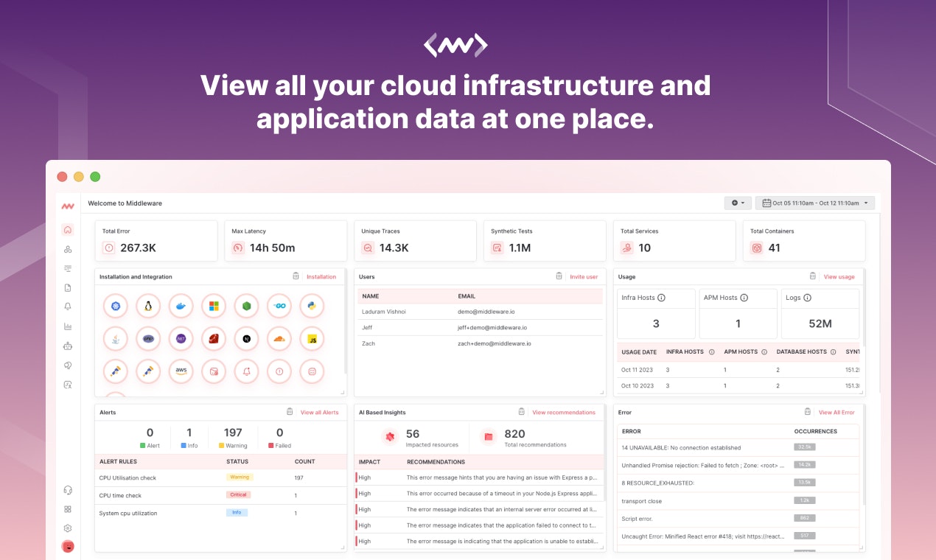
Task: Click the trash icon in AI Based Insights panel
Action: point(522,412)
